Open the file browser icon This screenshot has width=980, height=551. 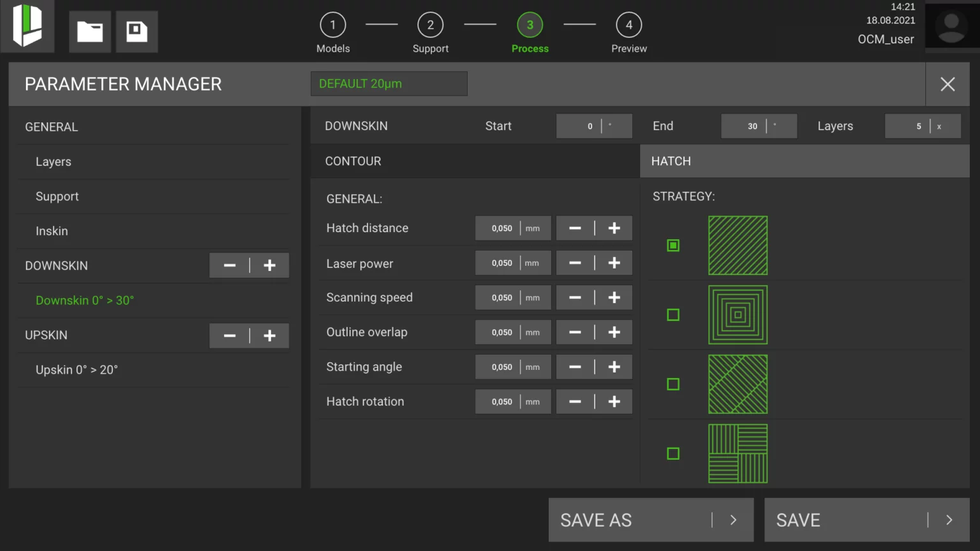(x=89, y=31)
